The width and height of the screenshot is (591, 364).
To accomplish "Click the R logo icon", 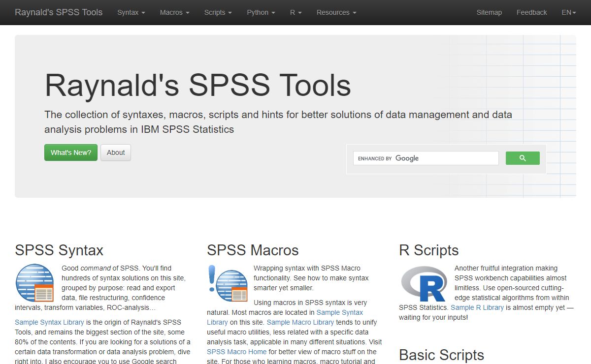I will coord(424,284).
